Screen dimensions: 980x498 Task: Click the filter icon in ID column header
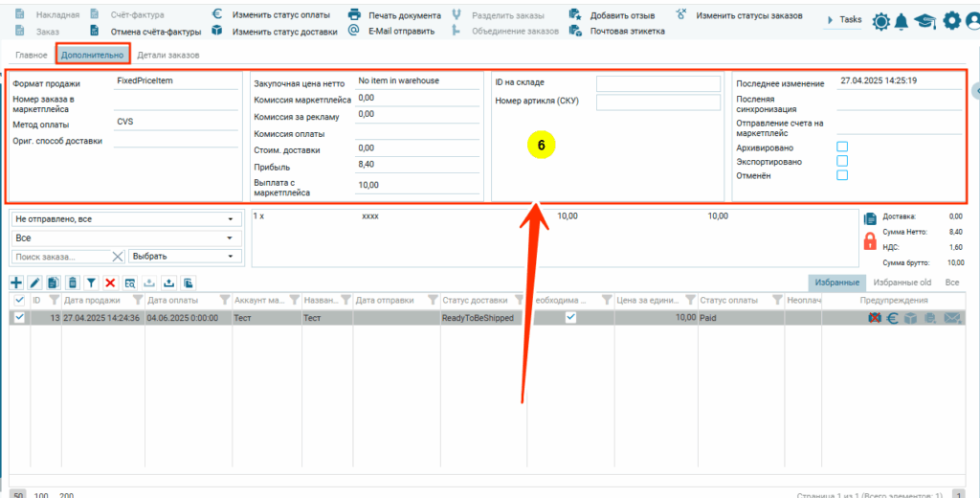(x=54, y=301)
